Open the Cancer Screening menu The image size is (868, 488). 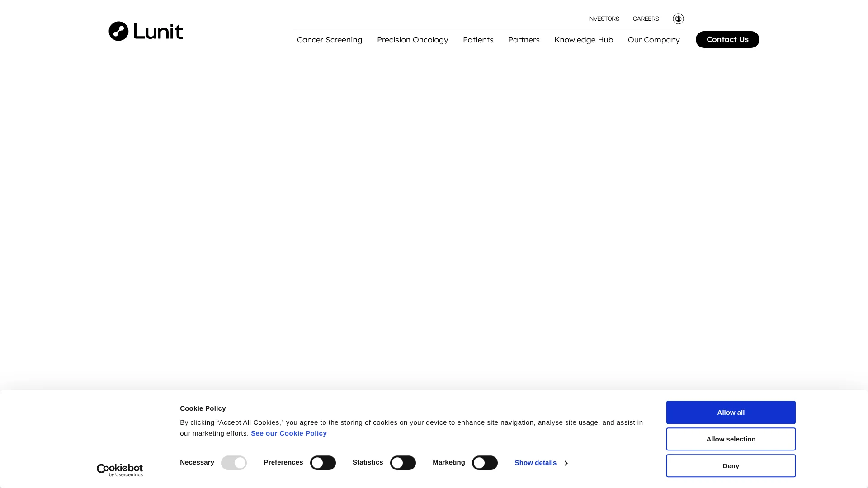(x=330, y=40)
